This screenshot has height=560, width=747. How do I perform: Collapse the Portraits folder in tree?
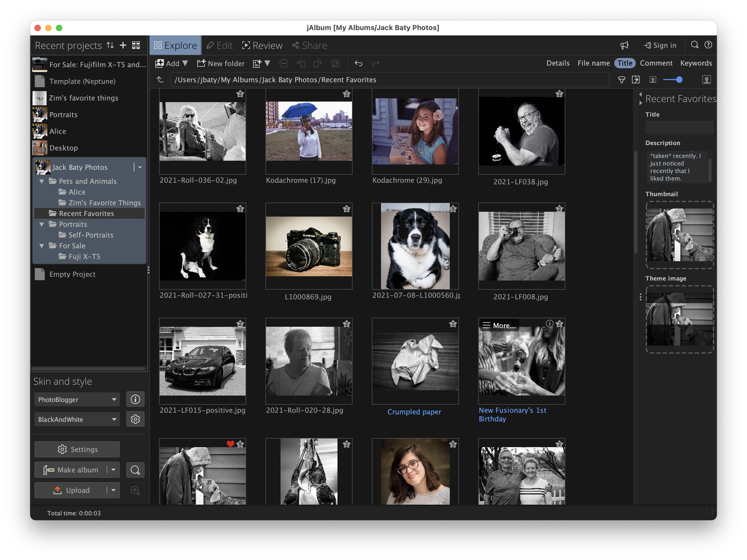42,224
